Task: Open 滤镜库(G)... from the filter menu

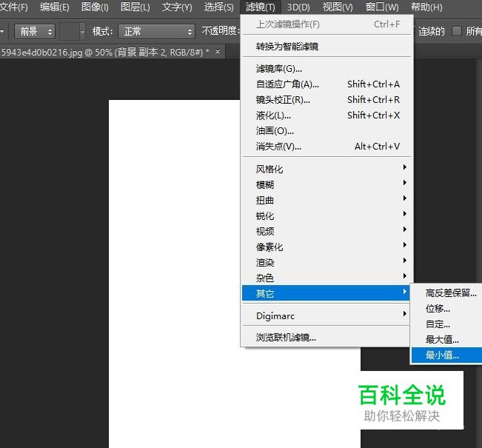Action: pos(327,69)
